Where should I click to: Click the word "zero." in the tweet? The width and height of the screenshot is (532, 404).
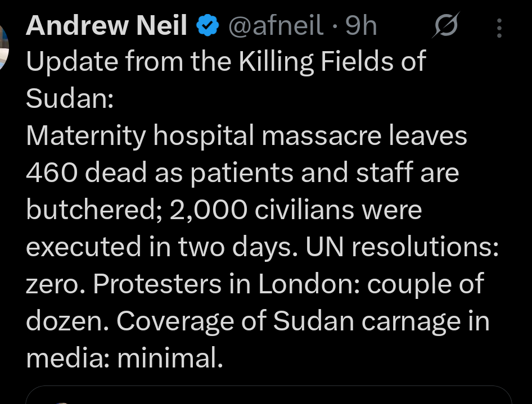[x=56, y=284]
